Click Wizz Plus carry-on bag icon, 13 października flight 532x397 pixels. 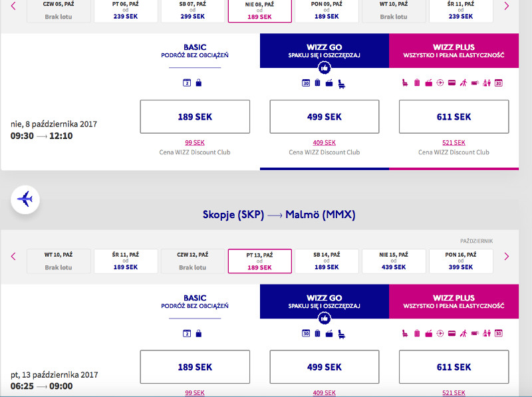pyautogui.click(x=429, y=334)
